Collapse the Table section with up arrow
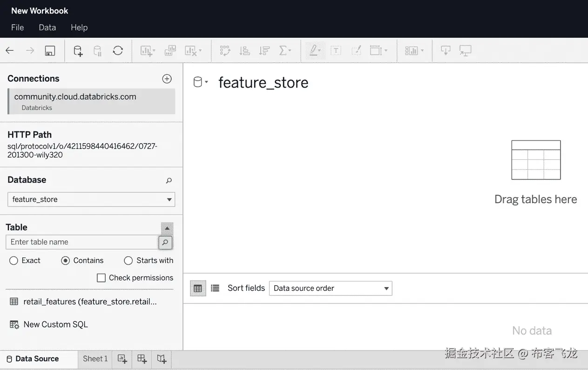Screen dimensions: 588x370 pos(167,228)
